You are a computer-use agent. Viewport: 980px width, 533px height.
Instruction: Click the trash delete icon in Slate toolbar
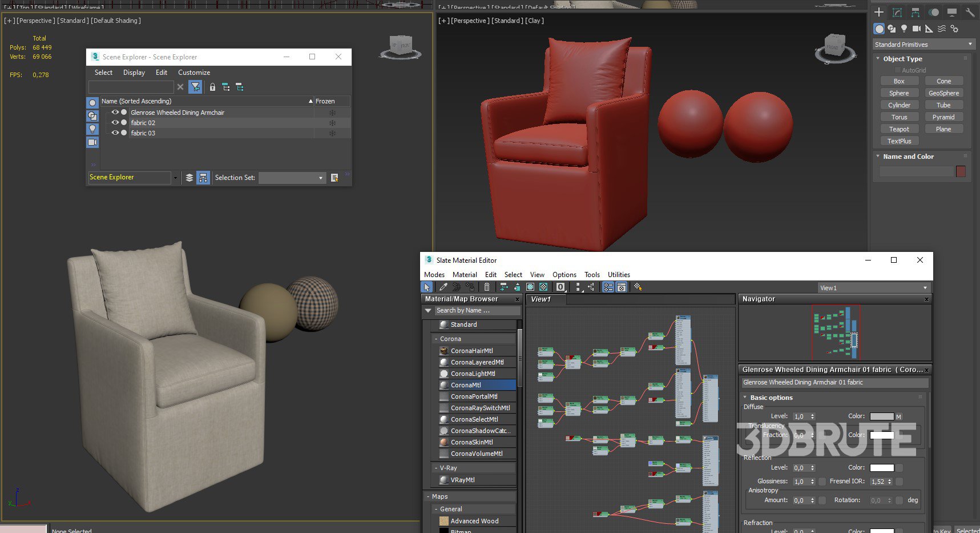click(x=486, y=287)
